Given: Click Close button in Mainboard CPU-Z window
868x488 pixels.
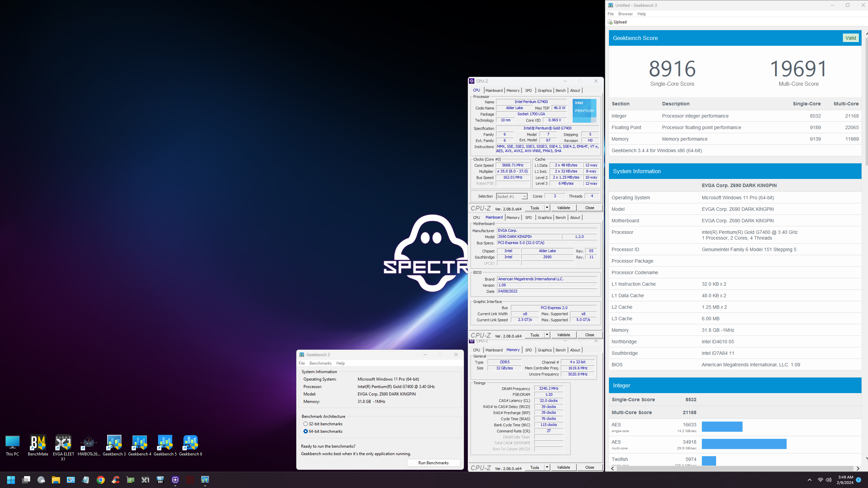Looking at the screenshot, I should 590,335.
